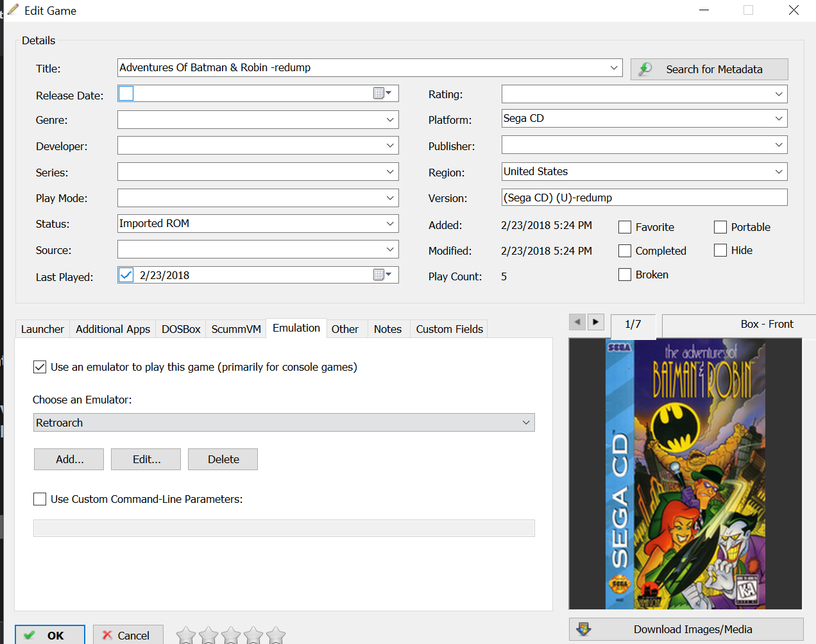The width and height of the screenshot is (816, 644).
Task: Open the Developer dropdown
Action: coord(390,146)
